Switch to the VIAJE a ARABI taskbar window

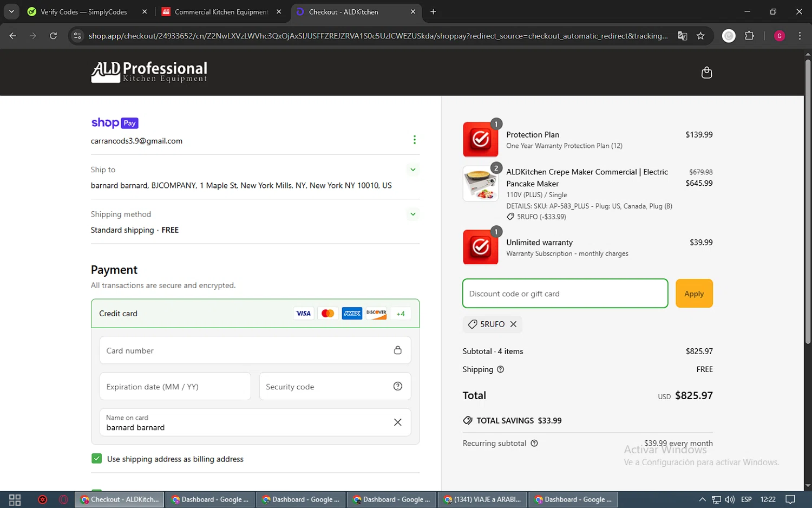coord(483,499)
